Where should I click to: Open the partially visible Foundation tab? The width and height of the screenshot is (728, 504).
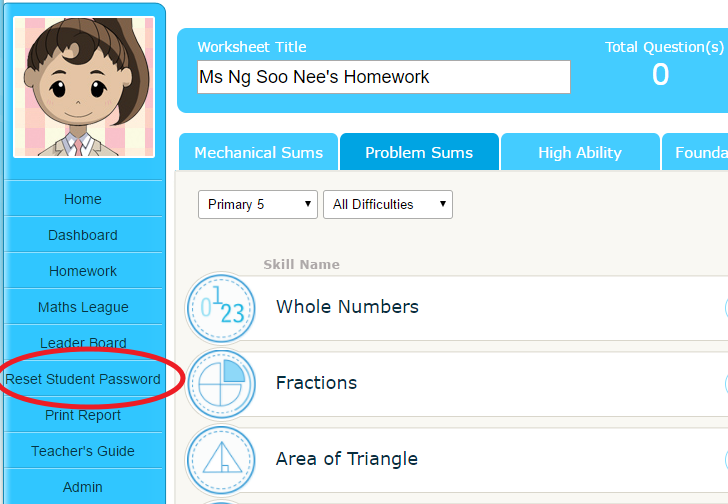[696, 152]
